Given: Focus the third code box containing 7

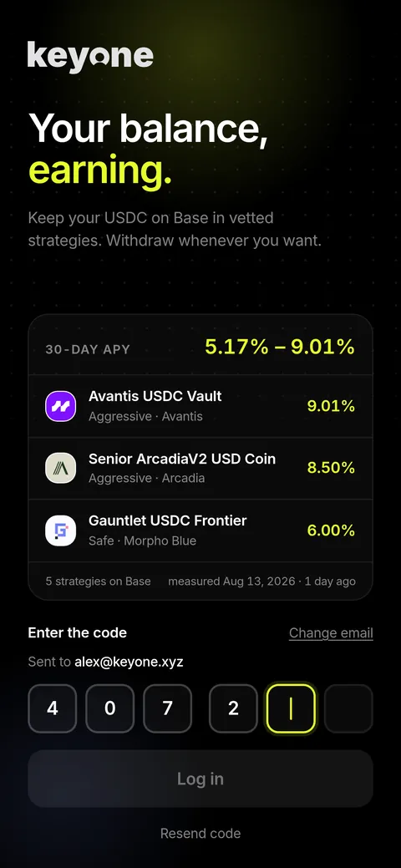Looking at the screenshot, I should (167, 708).
